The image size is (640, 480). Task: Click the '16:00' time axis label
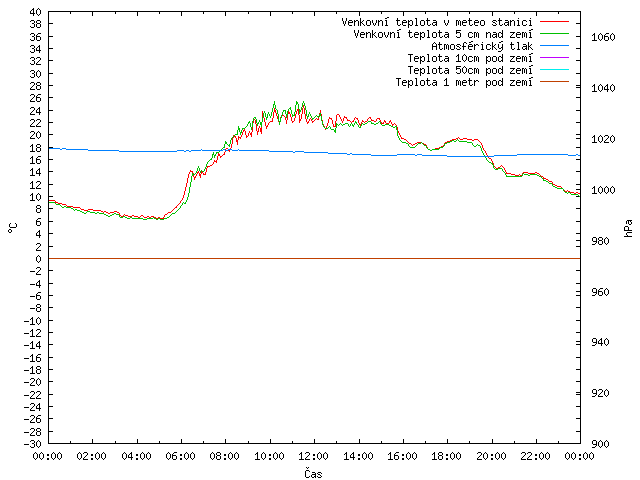(402, 456)
